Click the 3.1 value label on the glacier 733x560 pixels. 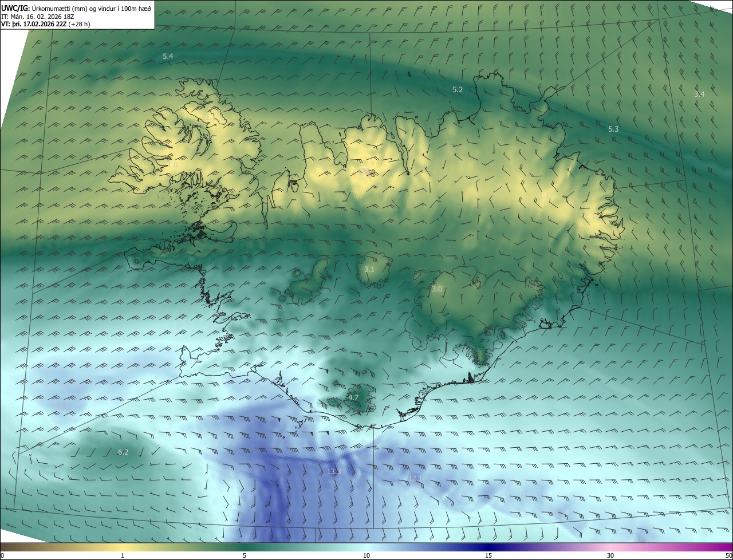[x=369, y=269]
